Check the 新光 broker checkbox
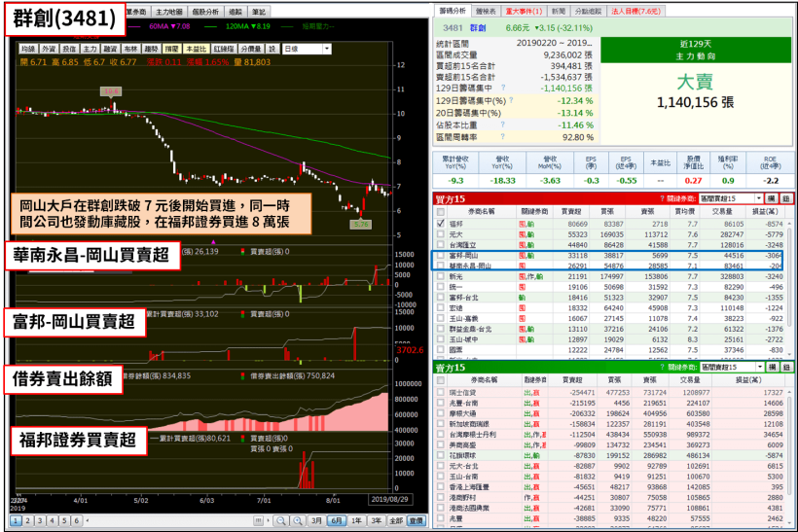This screenshot has width=798, height=532. point(441,276)
